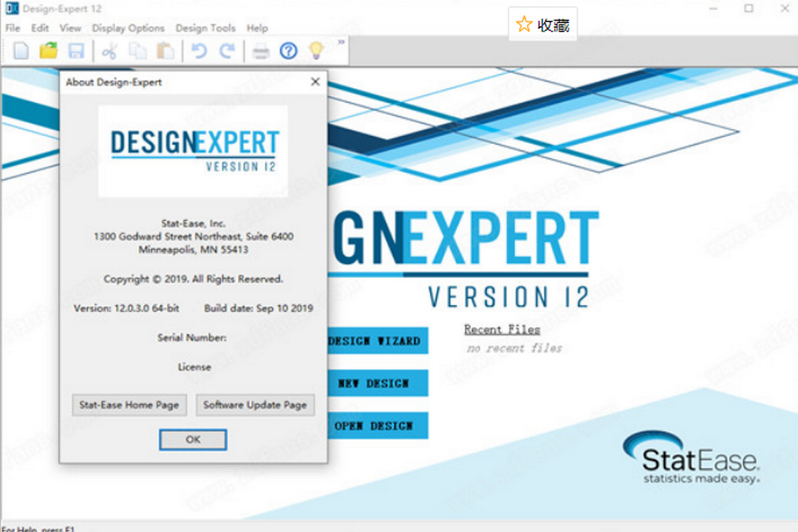Image resolution: width=798 pixels, height=532 pixels.
Task: Close the About Design-Expert dialog
Action: coord(315,82)
